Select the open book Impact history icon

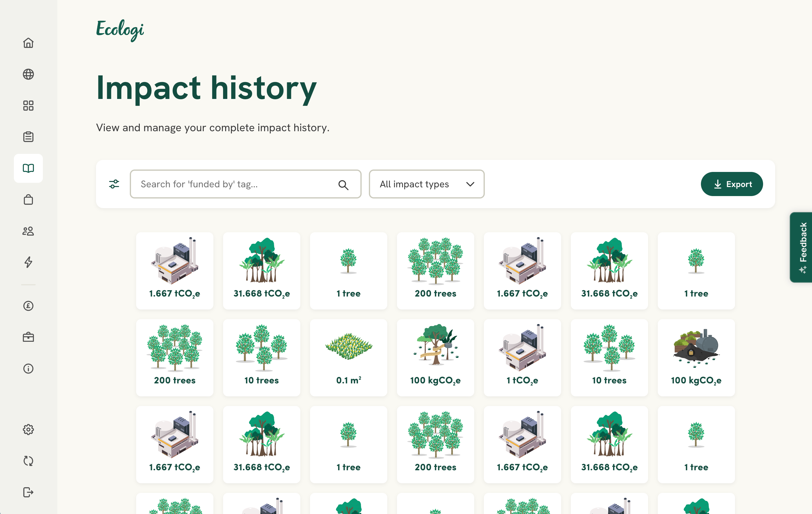(28, 168)
